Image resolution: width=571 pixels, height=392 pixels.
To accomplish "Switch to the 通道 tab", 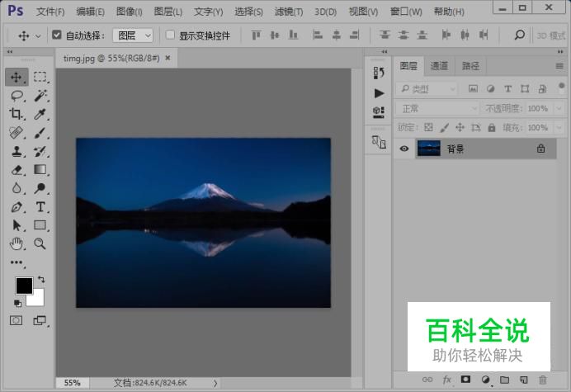I will 439,66.
